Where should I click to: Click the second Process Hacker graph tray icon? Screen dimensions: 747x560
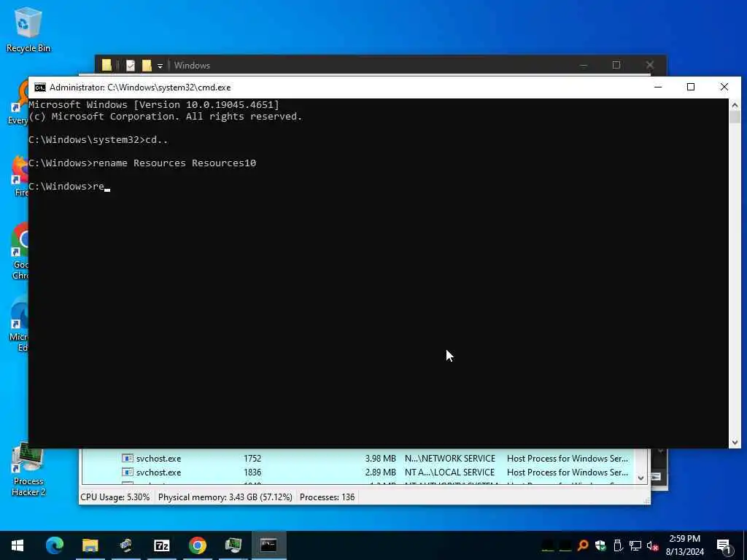coord(565,545)
